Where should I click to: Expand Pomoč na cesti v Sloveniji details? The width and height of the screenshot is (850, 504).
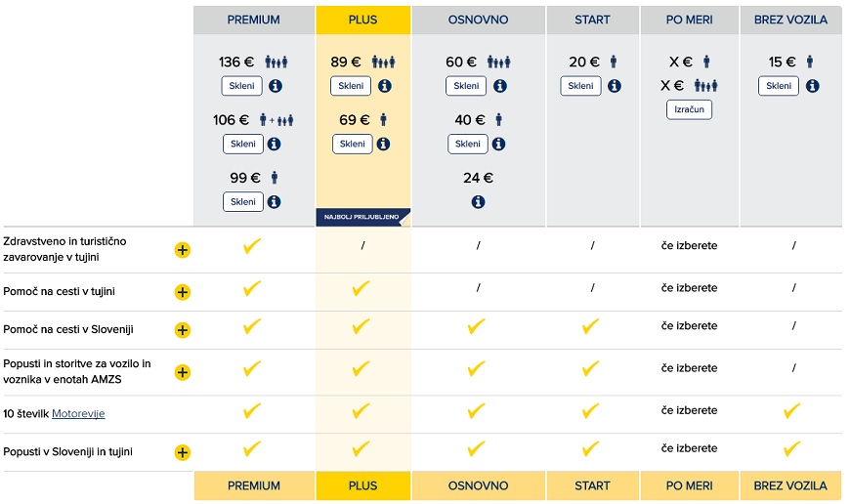(182, 330)
